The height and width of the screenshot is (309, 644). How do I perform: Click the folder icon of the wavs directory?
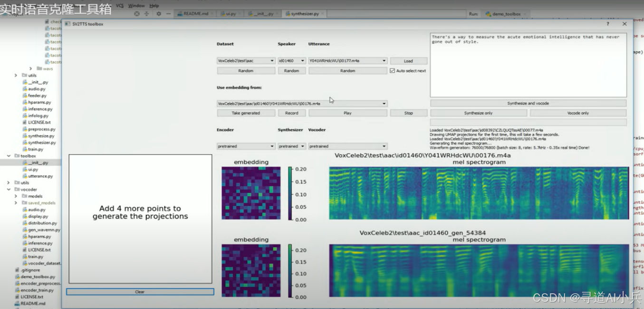(x=39, y=69)
